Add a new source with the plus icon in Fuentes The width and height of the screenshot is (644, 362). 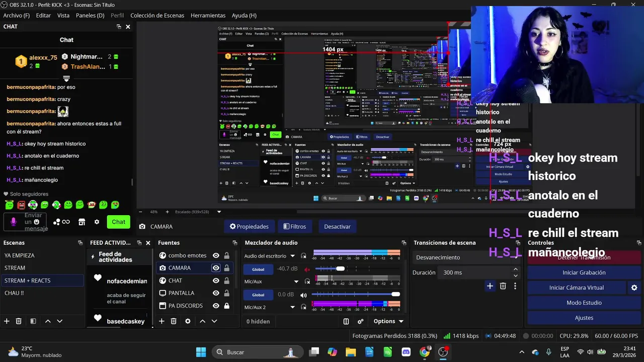(x=162, y=321)
